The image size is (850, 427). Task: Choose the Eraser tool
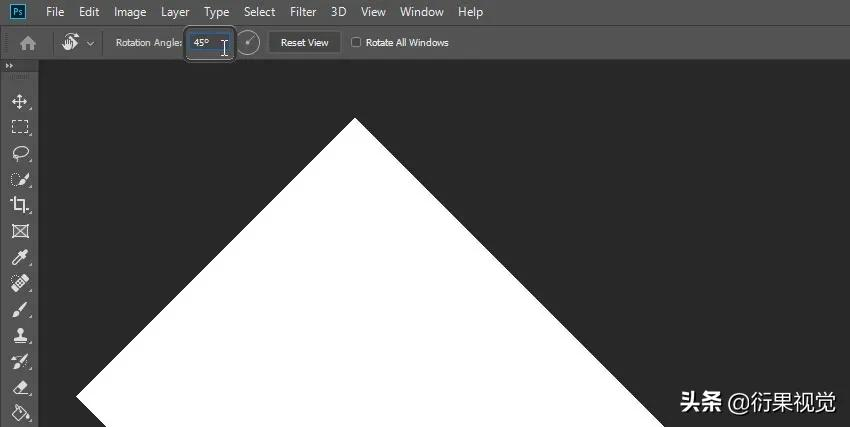(x=20, y=387)
